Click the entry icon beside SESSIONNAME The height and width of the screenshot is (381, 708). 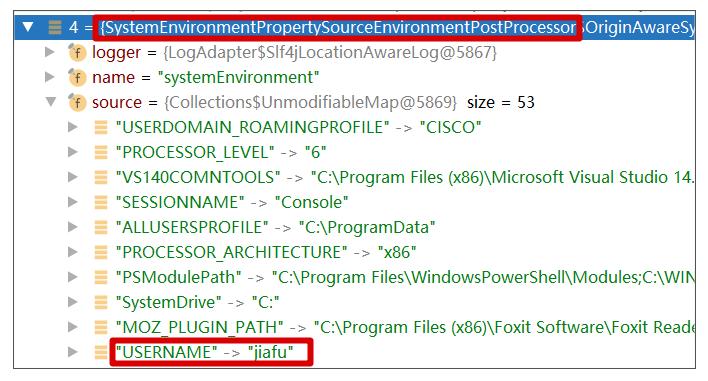(x=101, y=202)
